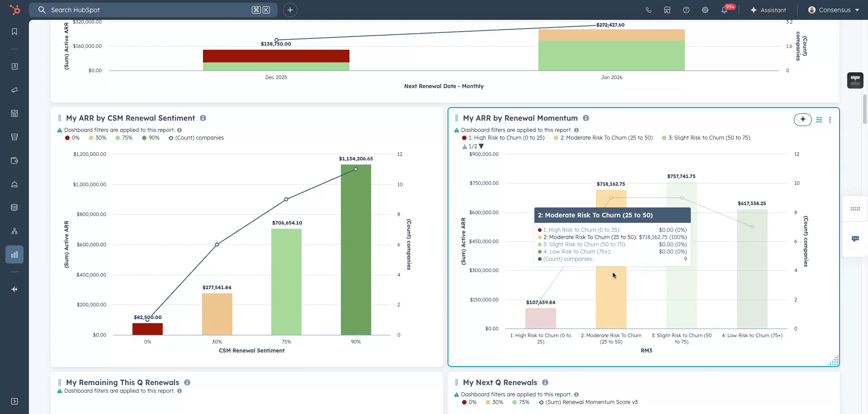Open the Bookmarks sidebar icon
Viewport: 868px width, 414px height.
tap(14, 32)
